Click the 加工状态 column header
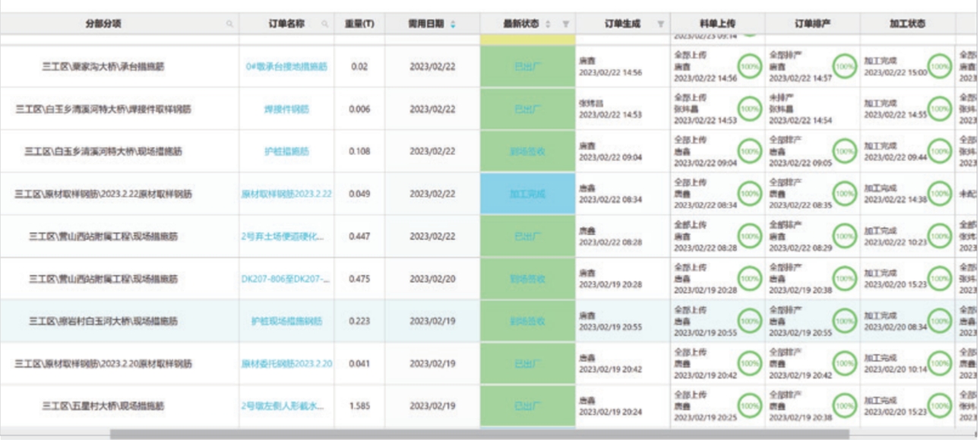This screenshot has height=440, width=980. point(907,24)
